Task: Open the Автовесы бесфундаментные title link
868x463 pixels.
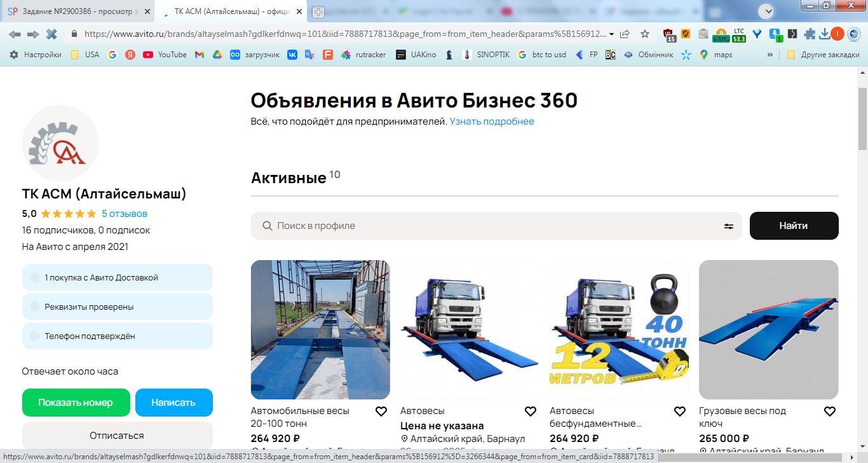Action: pyautogui.click(x=596, y=417)
